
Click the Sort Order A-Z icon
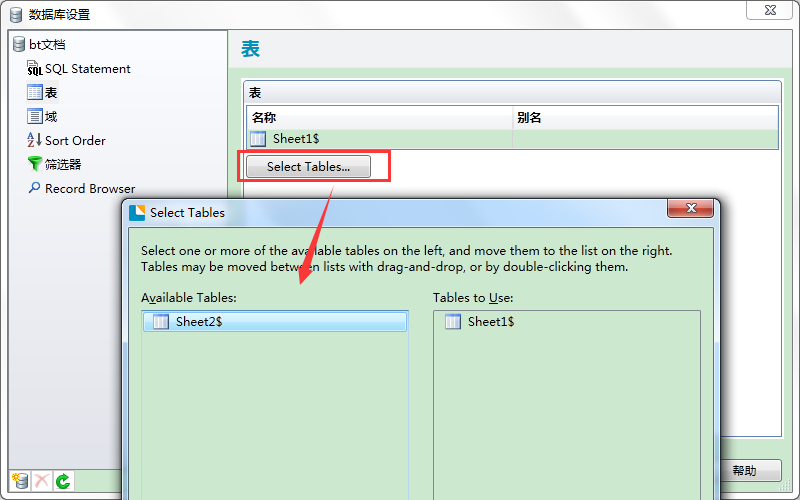34,140
